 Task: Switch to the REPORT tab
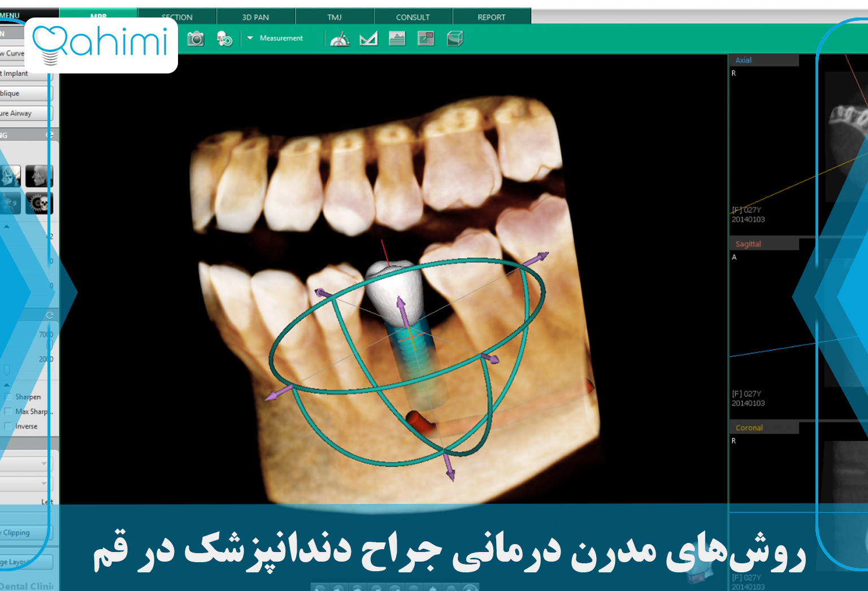coord(492,17)
